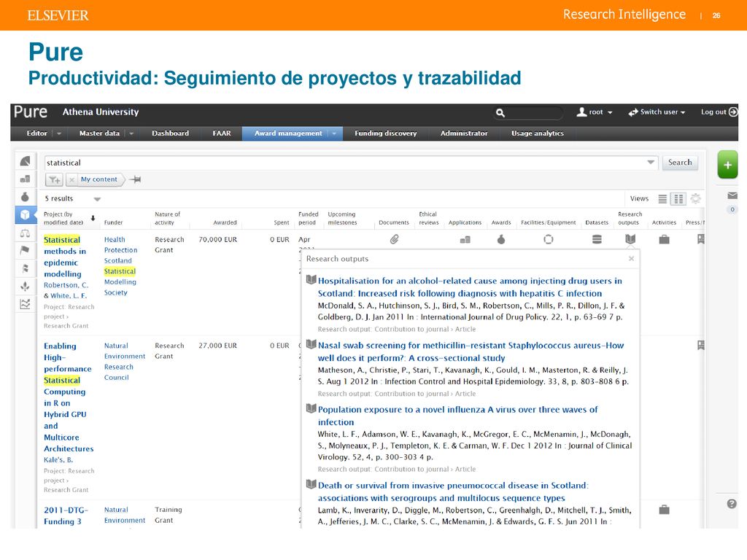Close the Research outputs popup
This screenshot has height=560, width=747.
(631, 259)
